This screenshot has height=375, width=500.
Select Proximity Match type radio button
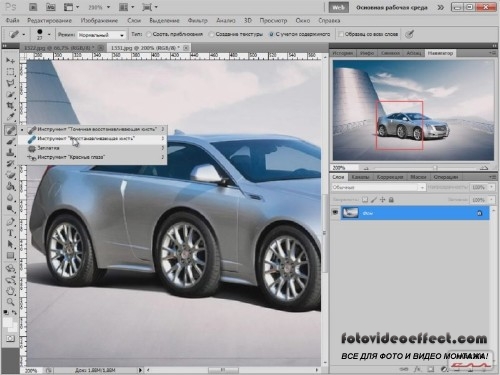(148, 34)
